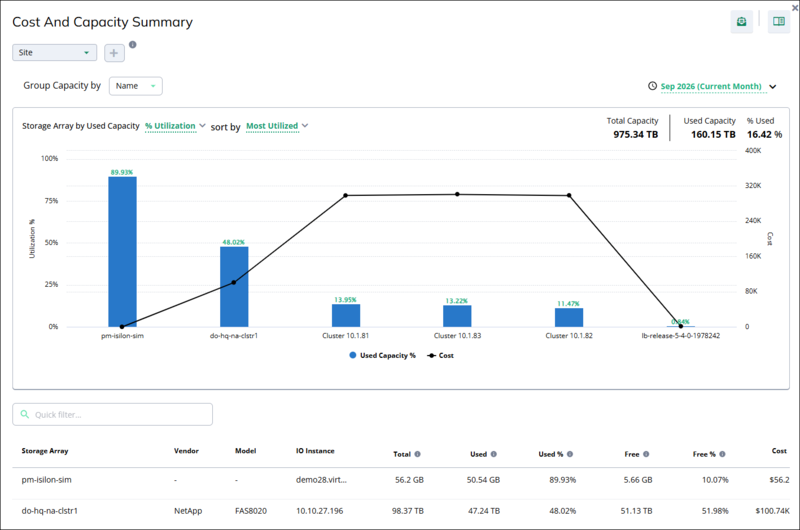Click the 975.34 TB total capacity value
Viewport: 800px width, 530px height.
coord(636,135)
